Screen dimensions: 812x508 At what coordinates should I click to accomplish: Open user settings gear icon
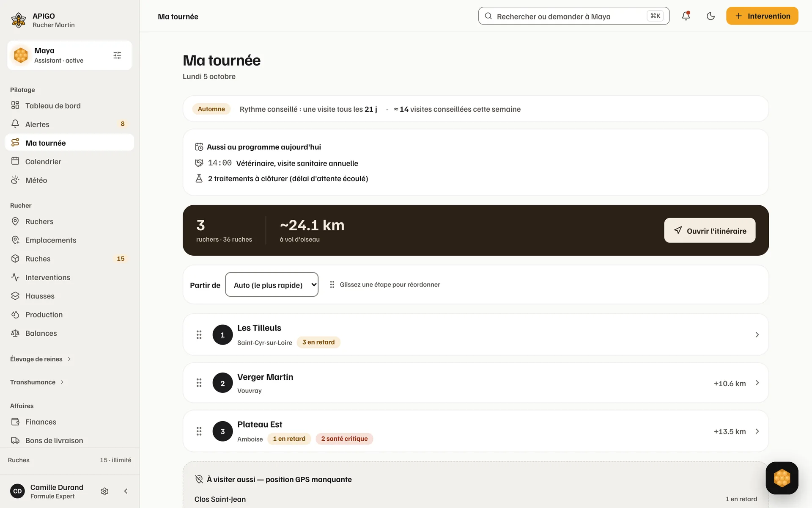point(105,491)
